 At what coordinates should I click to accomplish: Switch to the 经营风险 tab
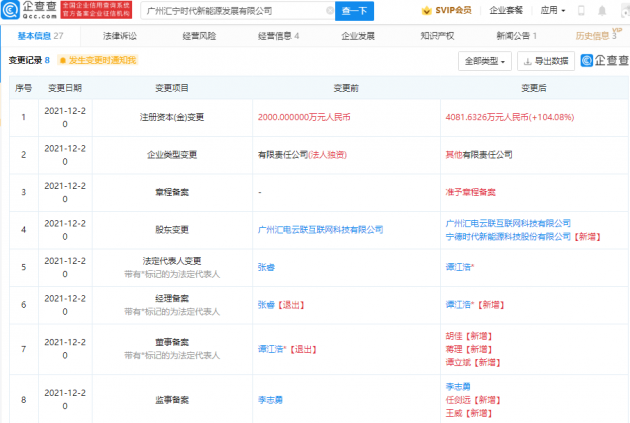coord(198,36)
